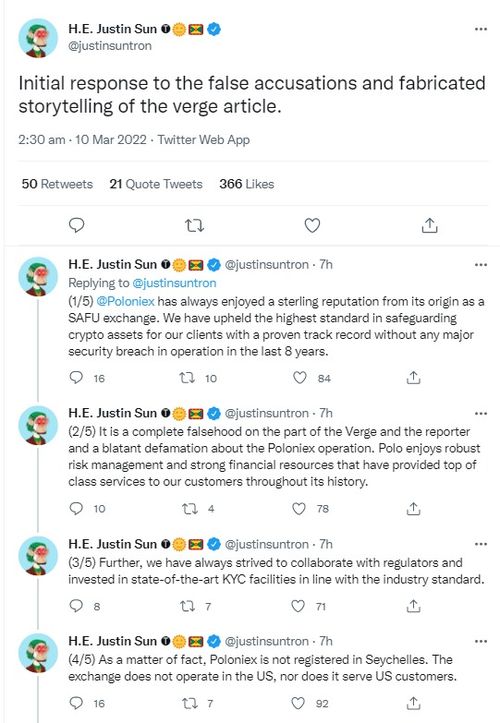Like the (4/5) tweet with 92 likes
This screenshot has height=723, width=500.
tap(299, 703)
